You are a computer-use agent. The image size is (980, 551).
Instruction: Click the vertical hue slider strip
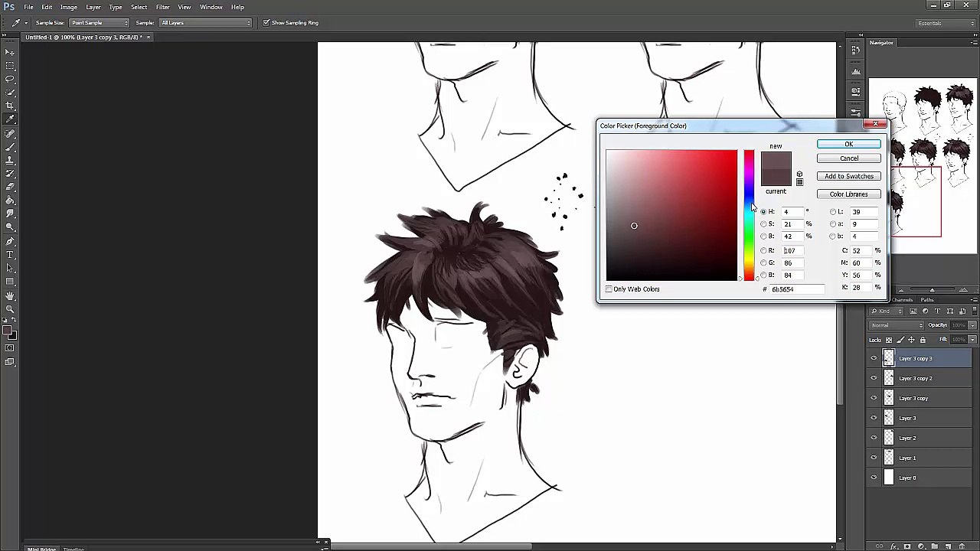(x=749, y=216)
